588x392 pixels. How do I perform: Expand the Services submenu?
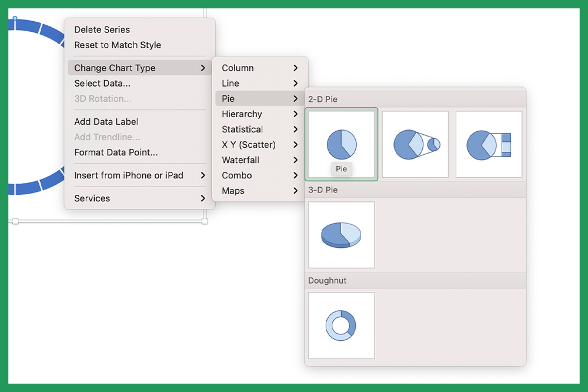click(x=92, y=198)
